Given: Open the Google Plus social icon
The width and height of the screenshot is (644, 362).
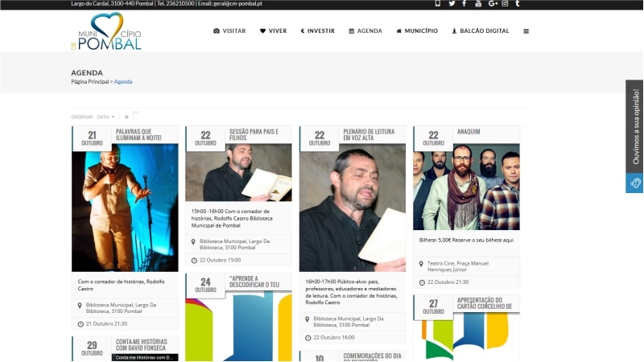Looking at the screenshot, I should pyautogui.click(x=493, y=3).
